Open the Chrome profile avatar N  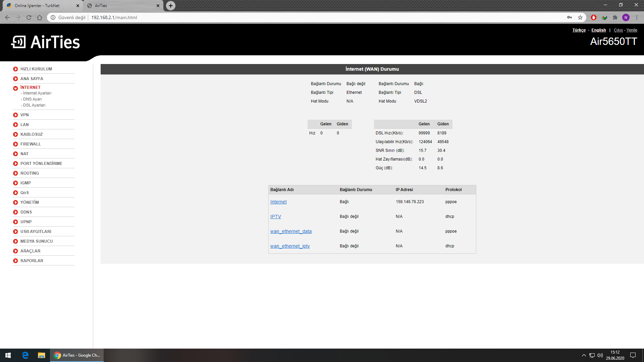pos(626,17)
